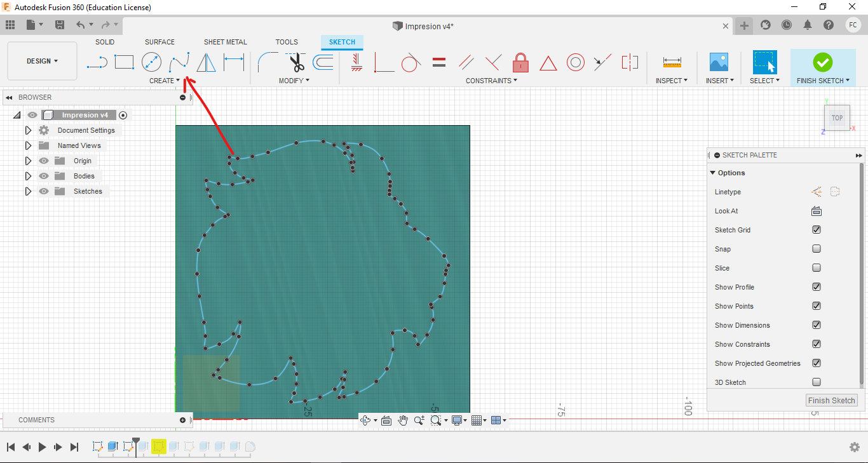Open the Design workspace dropdown

point(42,61)
